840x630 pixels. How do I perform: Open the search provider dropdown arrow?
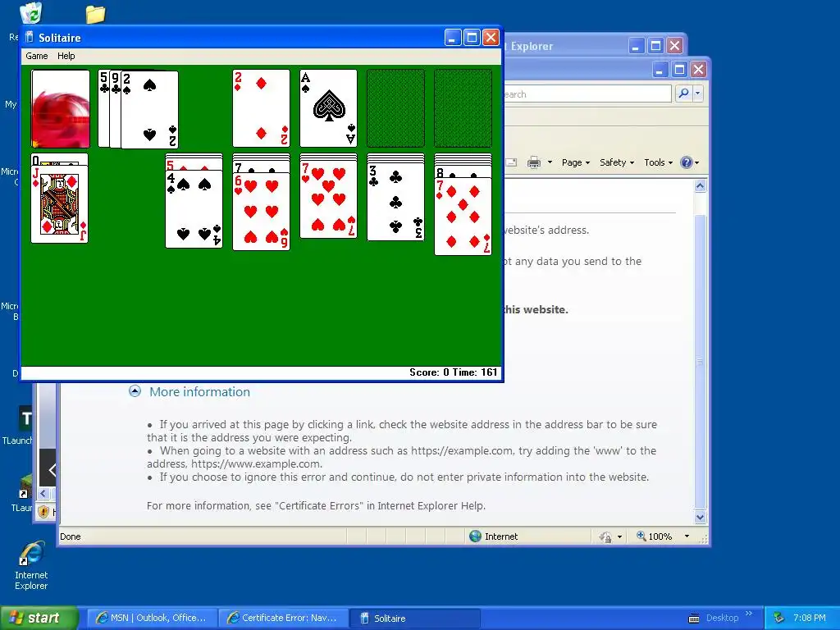tap(697, 94)
